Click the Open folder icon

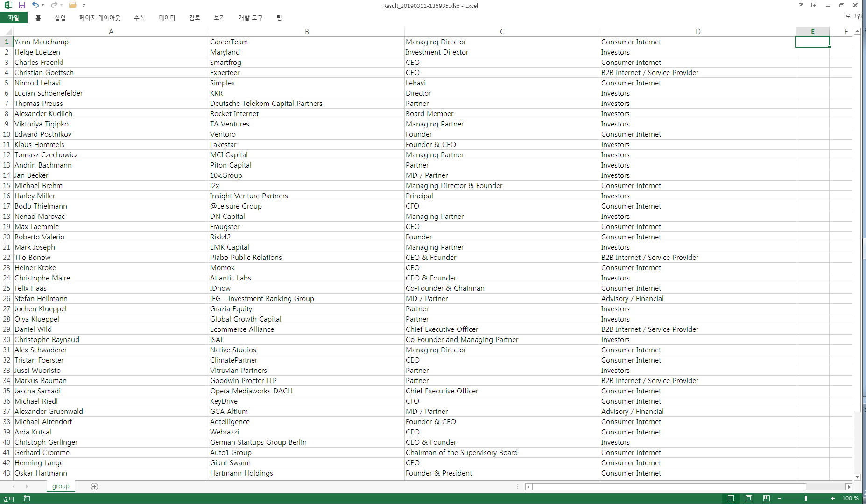tap(72, 5)
